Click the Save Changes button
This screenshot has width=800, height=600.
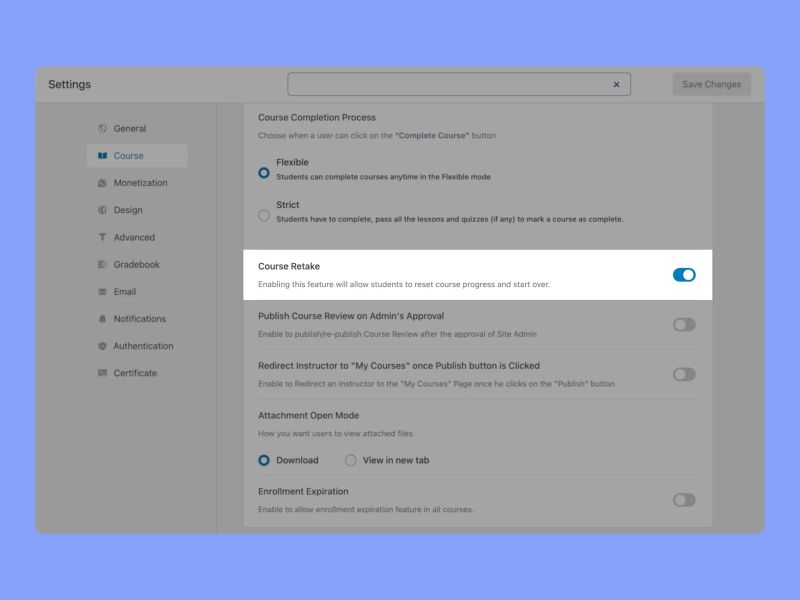pyautogui.click(x=710, y=84)
